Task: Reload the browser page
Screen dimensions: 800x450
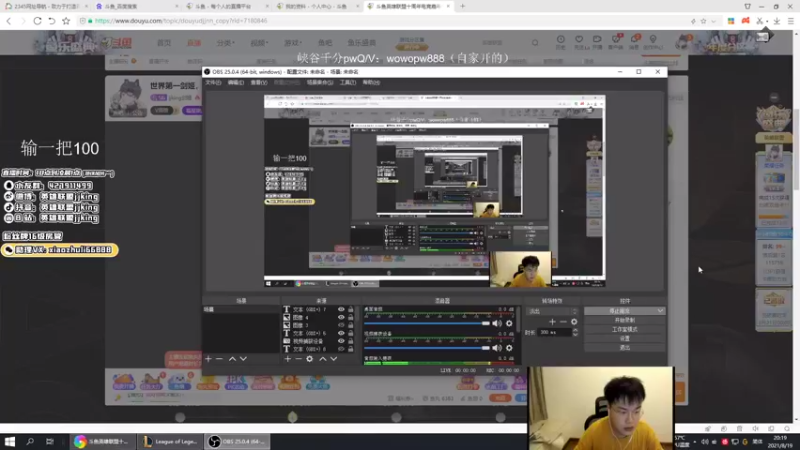Action: click(37, 21)
